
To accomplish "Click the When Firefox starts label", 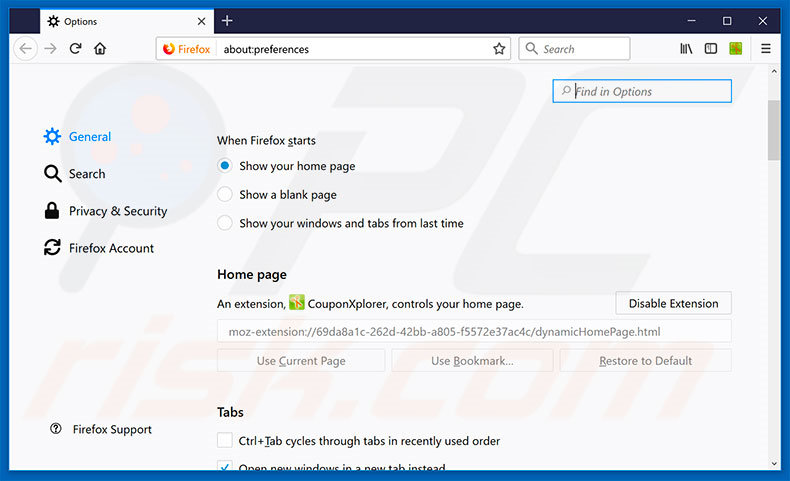I will (x=266, y=141).
